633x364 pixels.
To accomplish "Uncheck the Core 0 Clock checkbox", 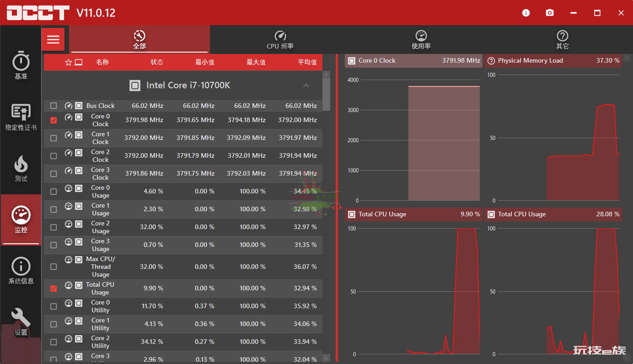I will click(54, 120).
